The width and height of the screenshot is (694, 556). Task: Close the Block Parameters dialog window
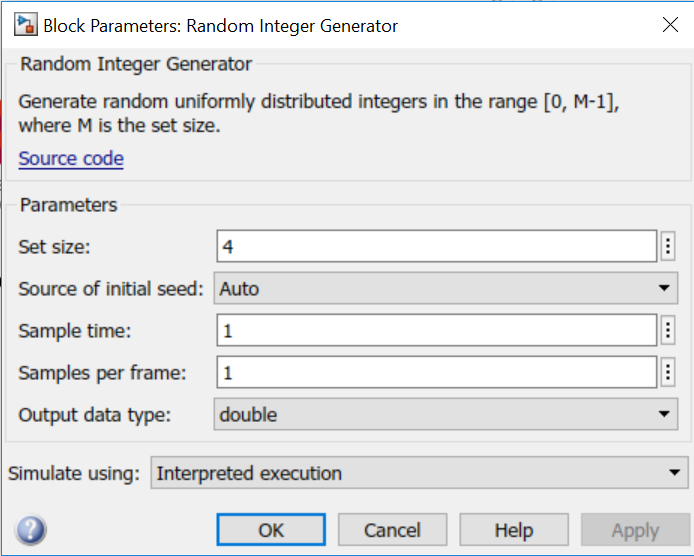click(x=670, y=25)
